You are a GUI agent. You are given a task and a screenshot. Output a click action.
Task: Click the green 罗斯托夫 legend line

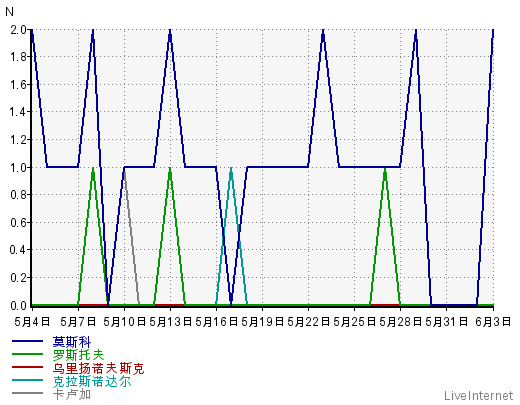[27, 354]
